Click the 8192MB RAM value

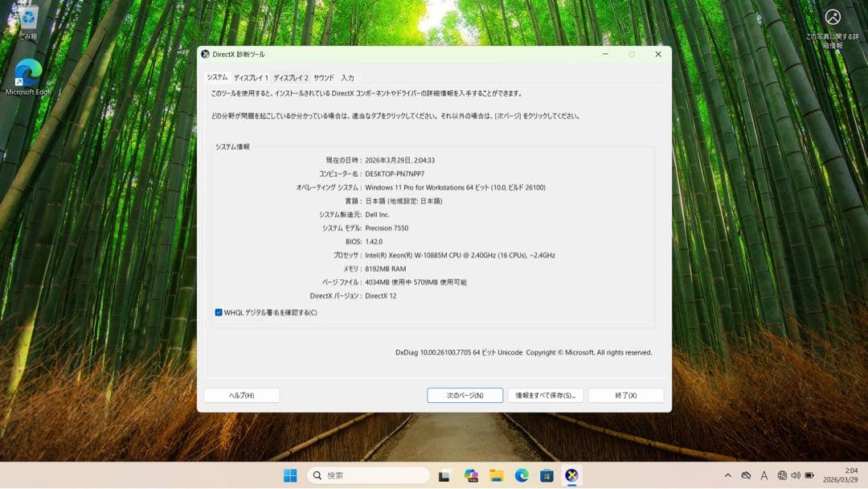tap(385, 269)
